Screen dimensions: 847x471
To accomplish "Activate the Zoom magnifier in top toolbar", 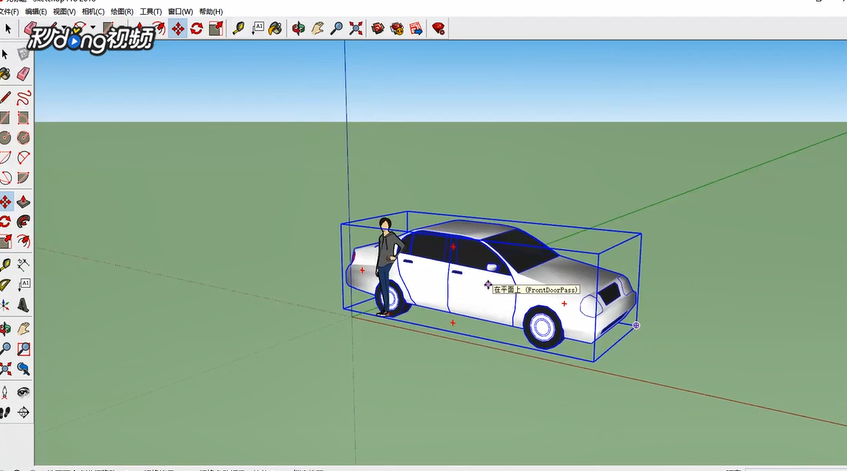I will coord(337,29).
